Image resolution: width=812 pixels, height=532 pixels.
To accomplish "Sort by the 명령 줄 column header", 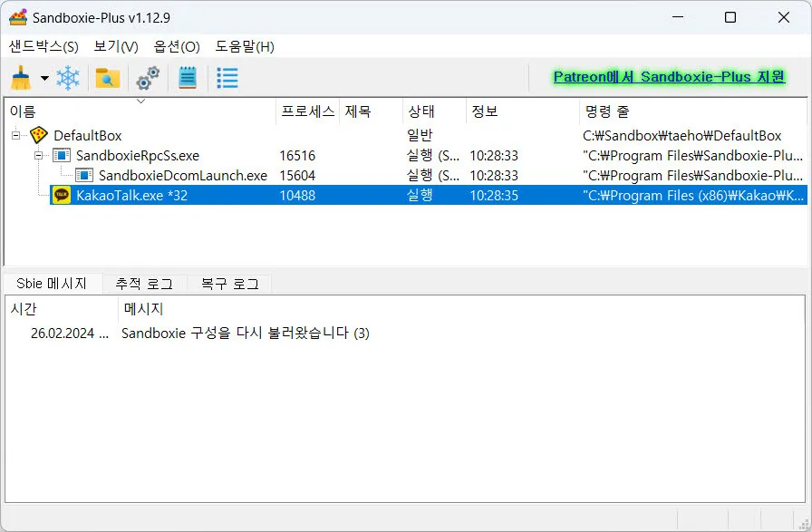I will [693, 111].
